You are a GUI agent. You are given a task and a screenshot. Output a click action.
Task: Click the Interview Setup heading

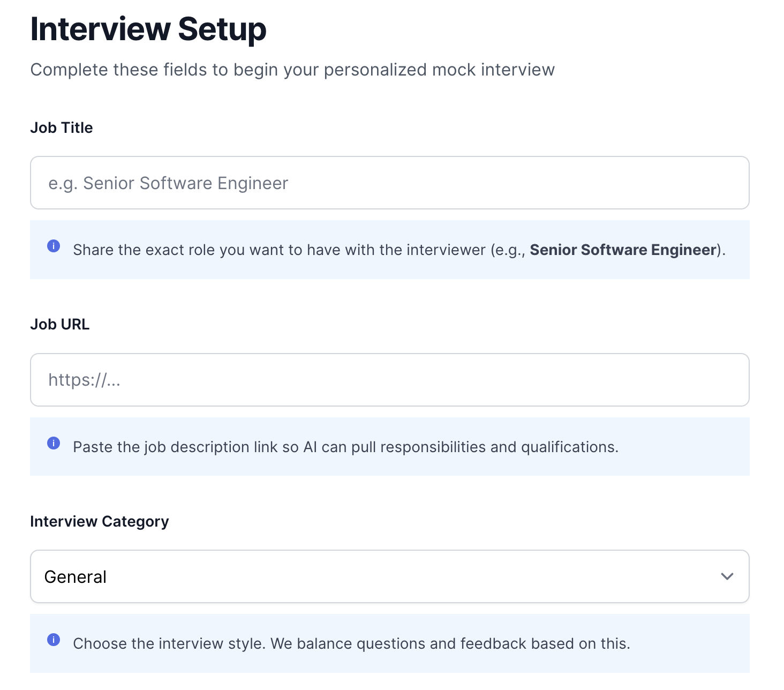point(148,29)
